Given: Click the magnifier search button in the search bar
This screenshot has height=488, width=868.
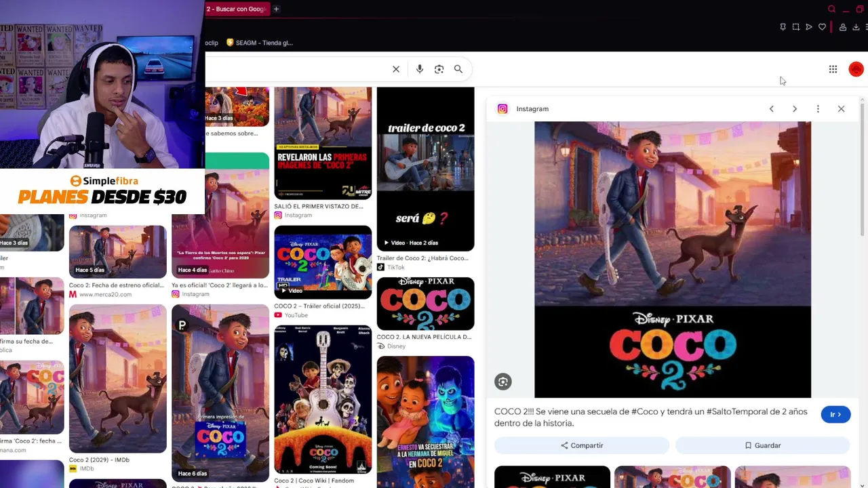Looking at the screenshot, I should coord(458,69).
